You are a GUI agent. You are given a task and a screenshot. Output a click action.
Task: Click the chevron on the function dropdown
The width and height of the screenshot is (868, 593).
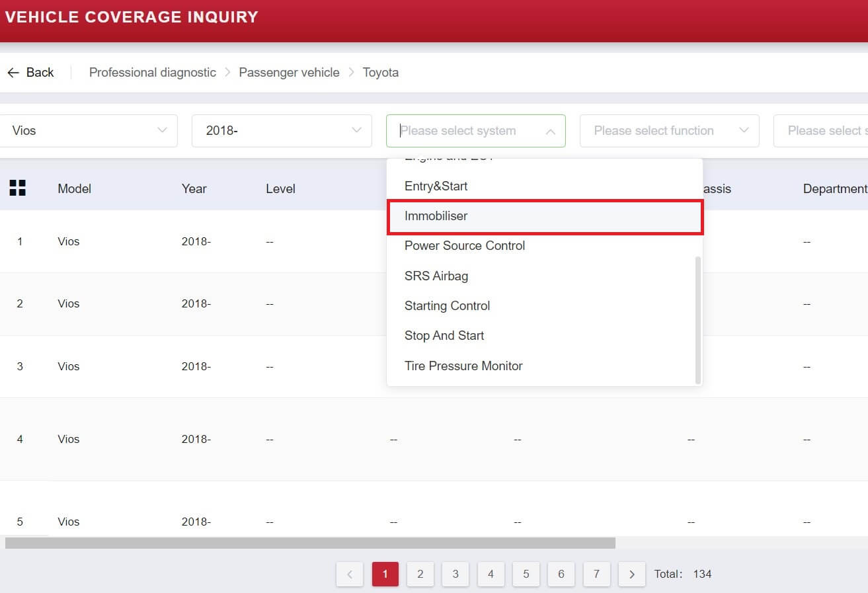744,130
